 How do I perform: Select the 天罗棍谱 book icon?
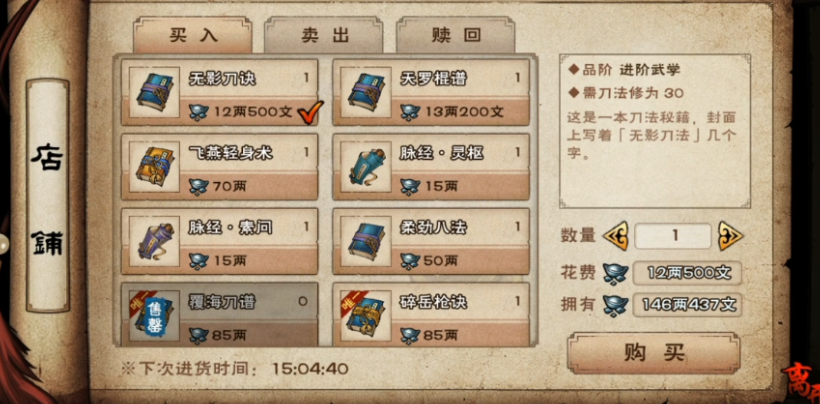tap(362, 92)
